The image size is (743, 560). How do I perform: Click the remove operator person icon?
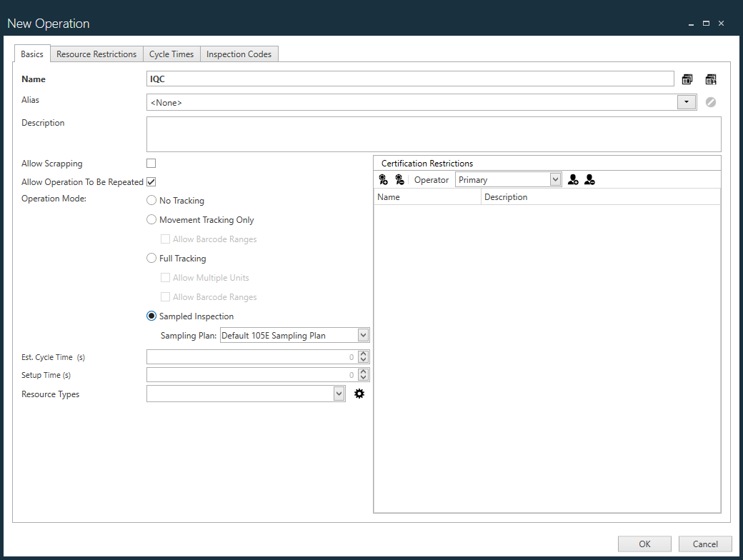(x=589, y=179)
